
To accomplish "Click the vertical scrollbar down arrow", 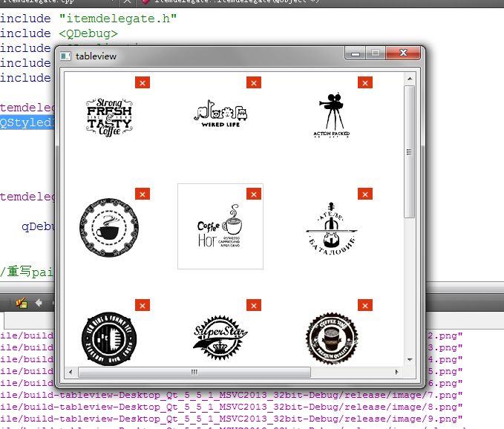I will tap(410, 359).
